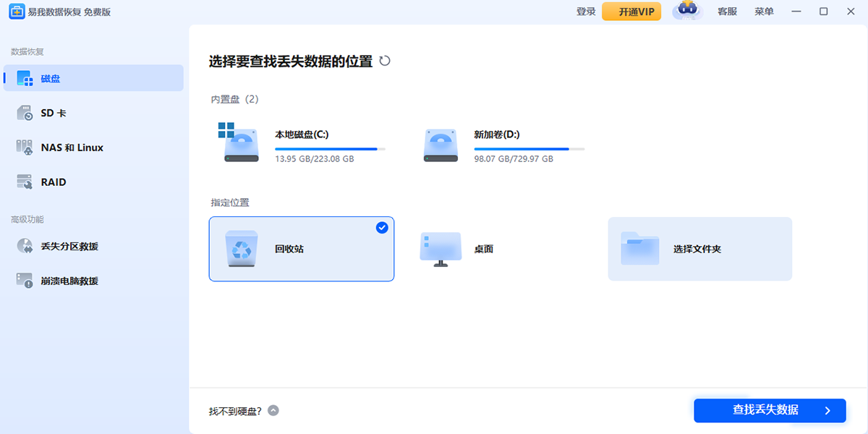Refresh the scan locations list
Screen dimensions: 868x434
point(386,61)
